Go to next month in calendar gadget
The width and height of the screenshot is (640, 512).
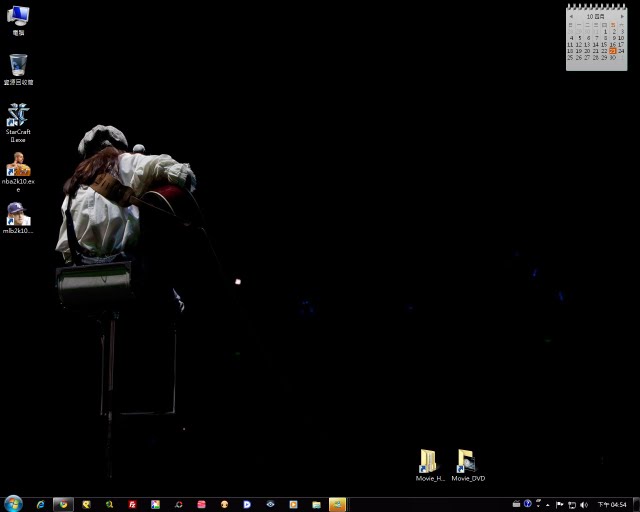[622, 17]
